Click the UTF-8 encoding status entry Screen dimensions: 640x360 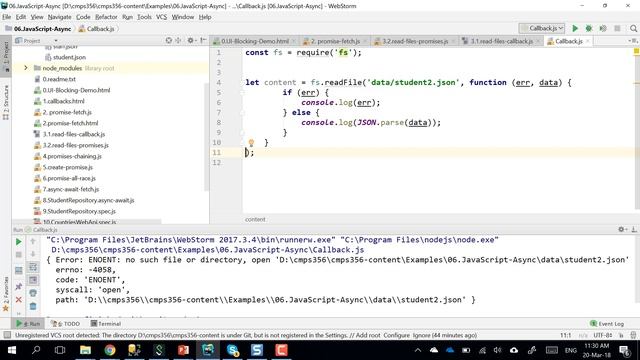point(602,335)
